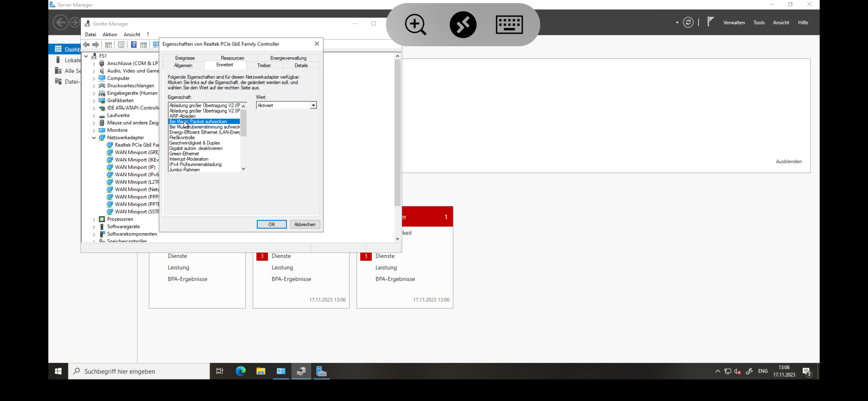
Task: Open the on-screen keyboard icon
Action: coord(509,25)
